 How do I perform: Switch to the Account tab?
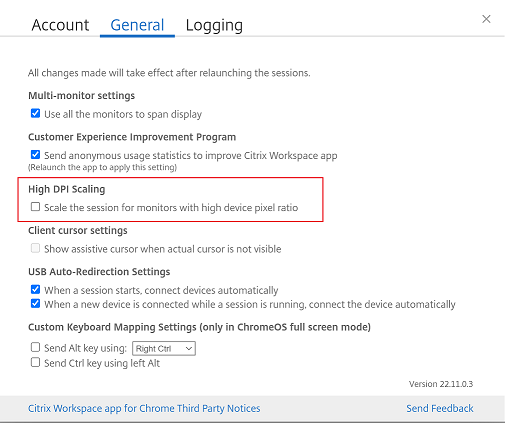60,25
